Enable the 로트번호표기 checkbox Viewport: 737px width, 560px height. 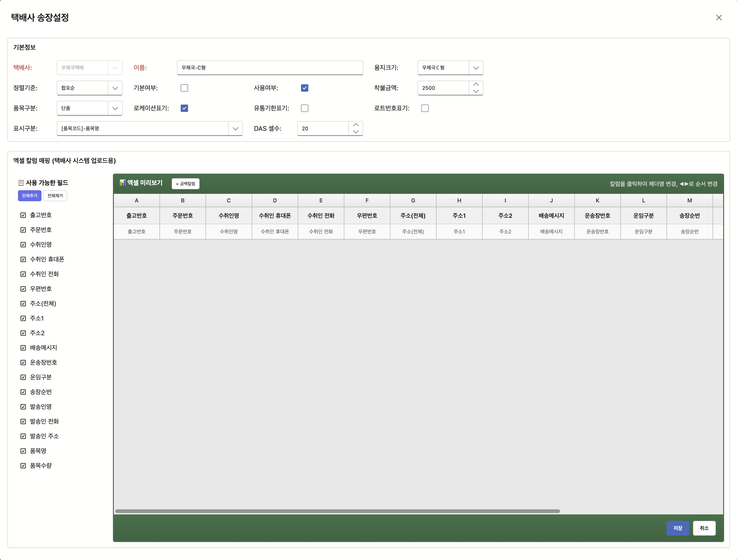(x=425, y=108)
